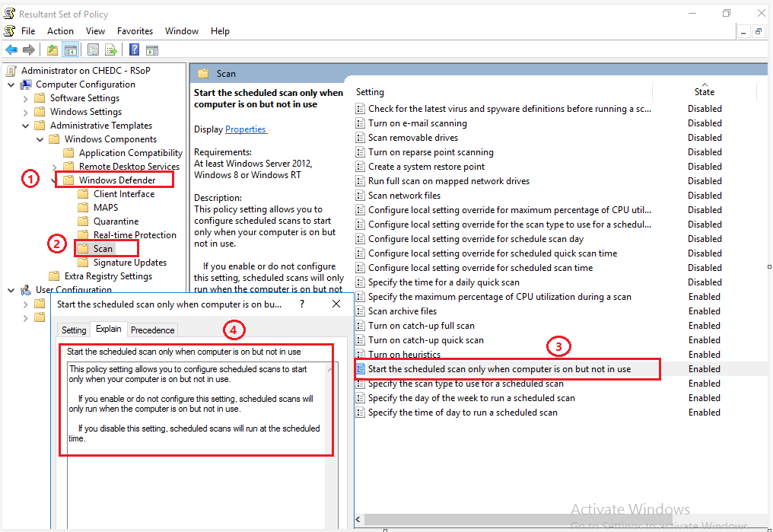Click policy icon beside Turn on e-mail scanning
The width and height of the screenshot is (773, 532).
(x=361, y=123)
